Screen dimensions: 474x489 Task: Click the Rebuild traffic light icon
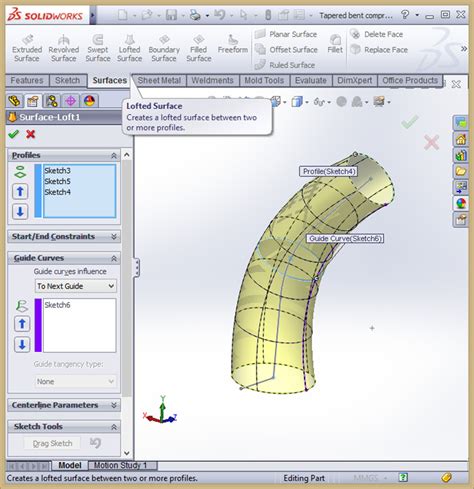click(x=268, y=15)
